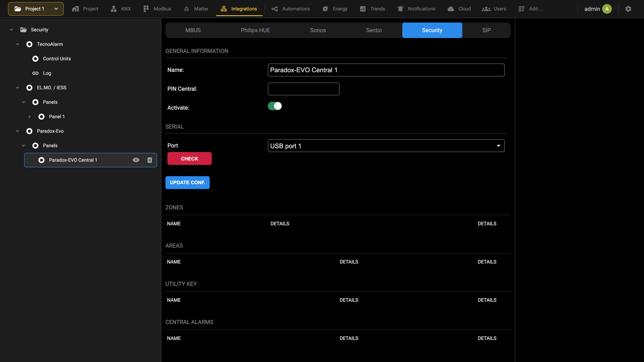The height and width of the screenshot is (362, 644).
Task: Collapse the Paradox-Evo node
Action: (18, 131)
